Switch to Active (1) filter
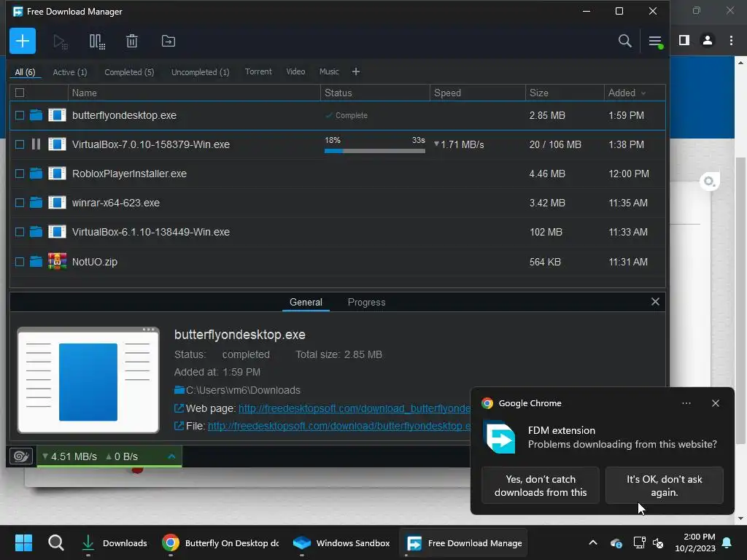Image resolution: width=747 pixels, height=560 pixels. point(69,72)
